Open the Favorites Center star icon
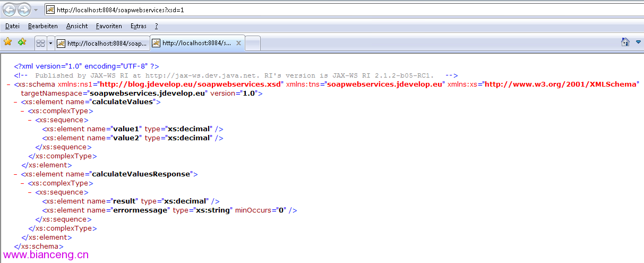The width and height of the screenshot is (644, 263). [8, 42]
